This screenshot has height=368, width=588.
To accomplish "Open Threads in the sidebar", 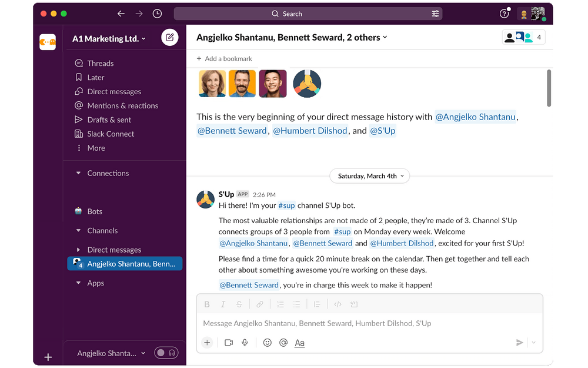I will click(100, 64).
